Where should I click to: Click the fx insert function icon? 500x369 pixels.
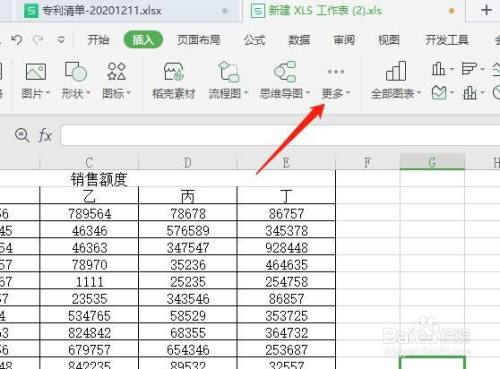click(x=45, y=135)
